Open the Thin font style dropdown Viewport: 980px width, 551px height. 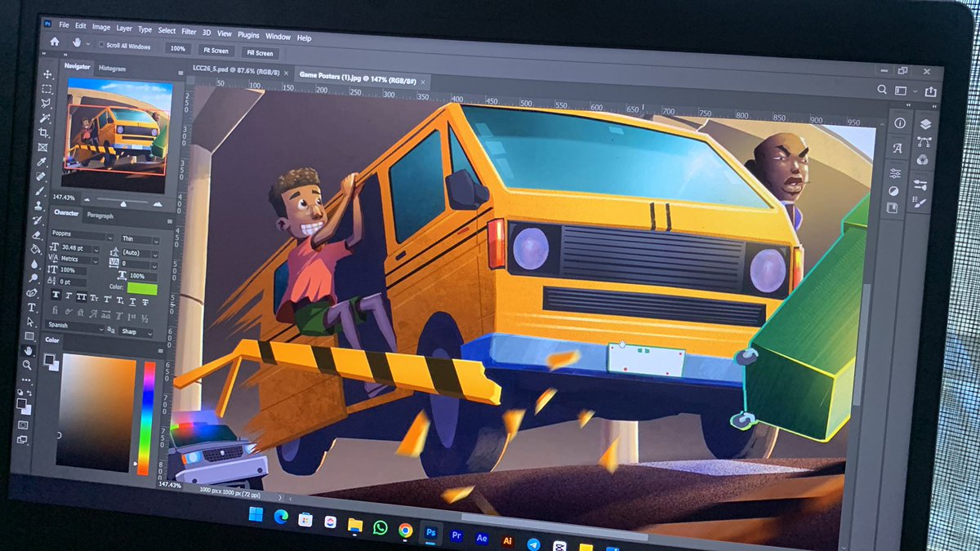point(140,239)
